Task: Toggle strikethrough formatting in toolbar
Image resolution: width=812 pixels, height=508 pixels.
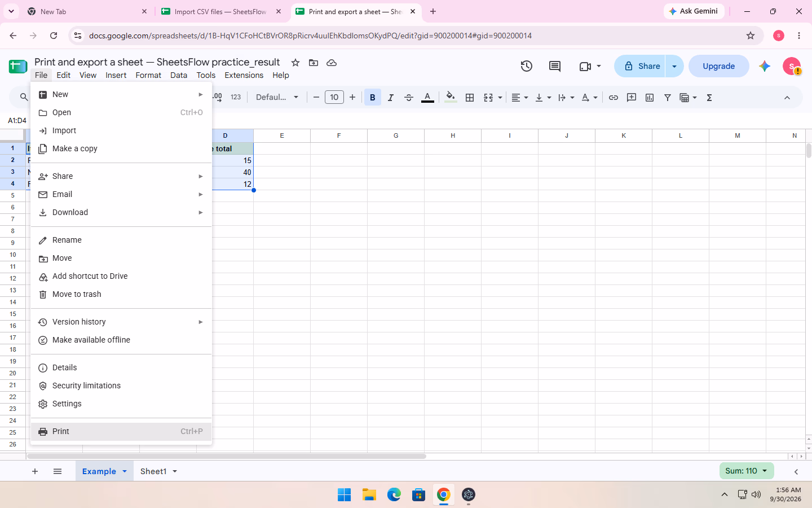Action: click(409, 98)
